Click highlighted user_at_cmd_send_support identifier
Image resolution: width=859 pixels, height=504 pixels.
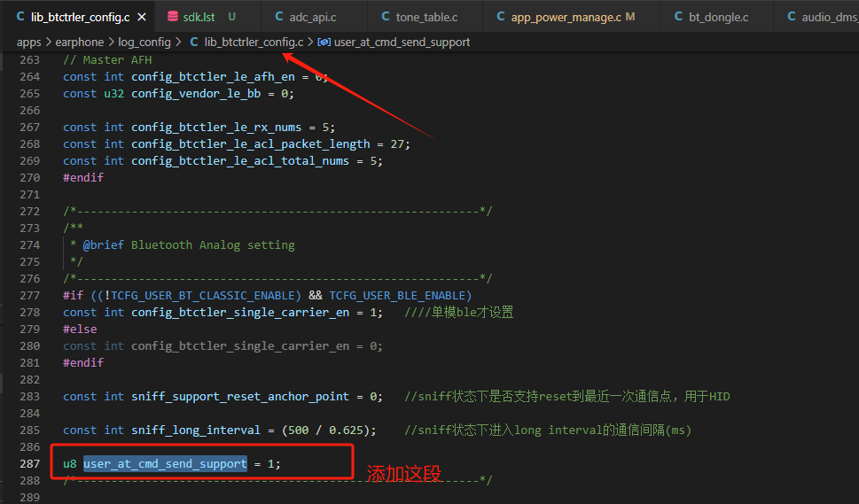pyautogui.click(x=165, y=463)
